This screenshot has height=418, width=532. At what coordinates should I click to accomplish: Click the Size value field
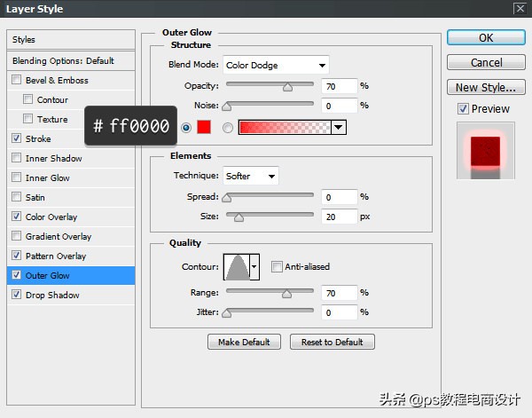pyautogui.click(x=340, y=217)
